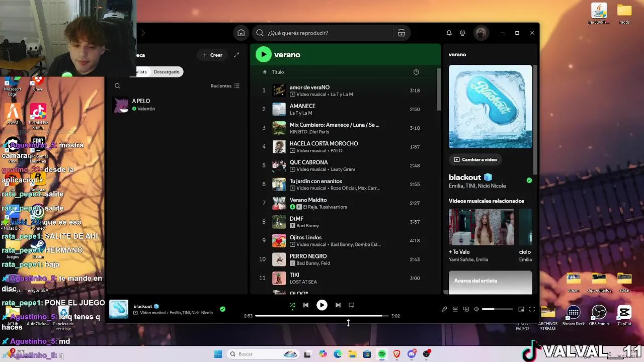Click the right panel scrollbar
This screenshot has width=644, height=362.
click(x=535, y=121)
